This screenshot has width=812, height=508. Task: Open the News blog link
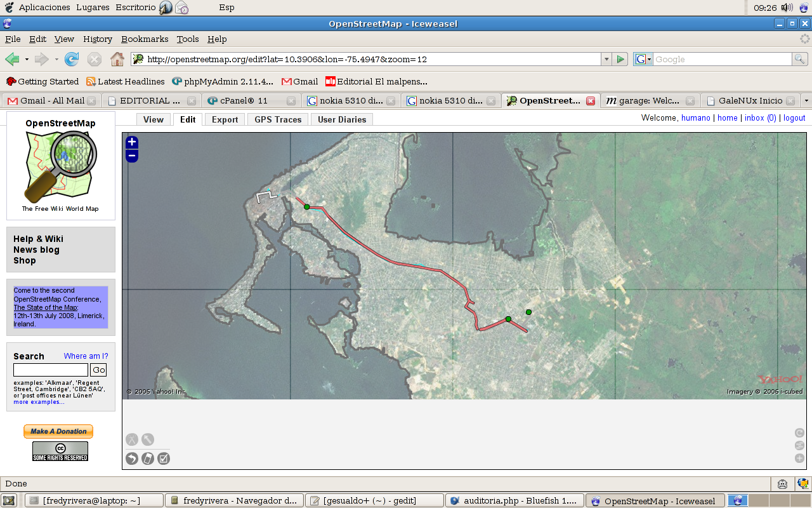tap(36, 250)
